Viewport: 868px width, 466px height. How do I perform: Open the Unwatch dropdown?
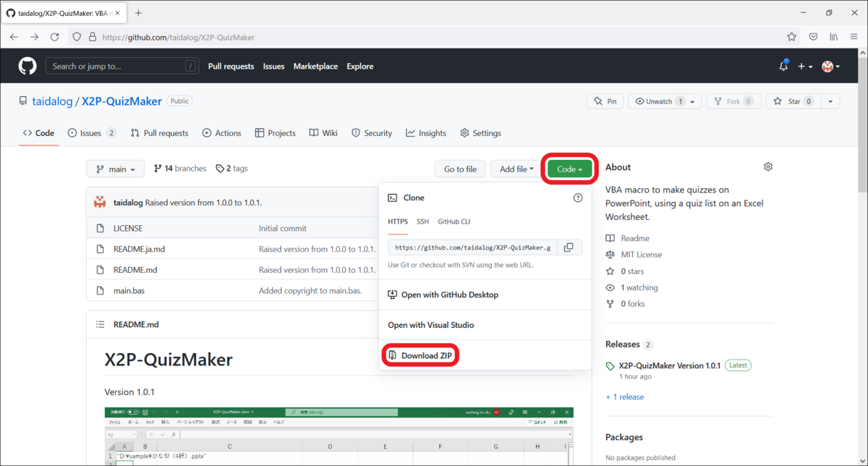665,101
